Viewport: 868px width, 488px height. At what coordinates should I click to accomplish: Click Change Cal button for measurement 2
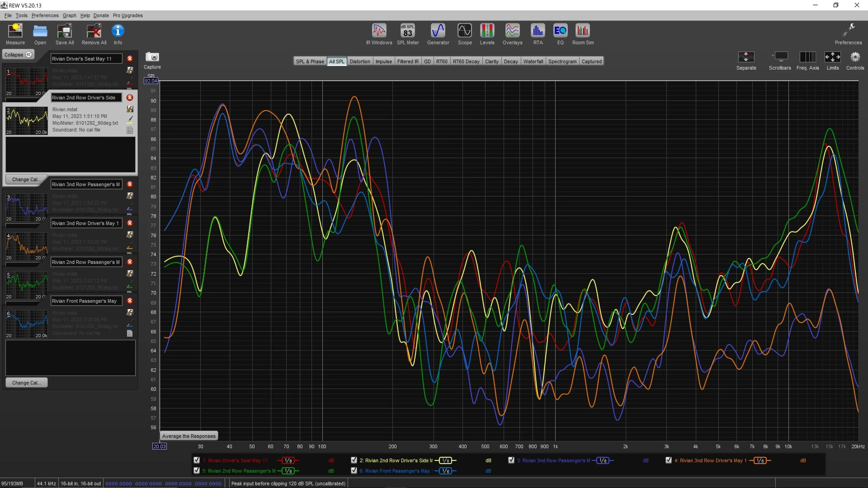pyautogui.click(x=26, y=180)
